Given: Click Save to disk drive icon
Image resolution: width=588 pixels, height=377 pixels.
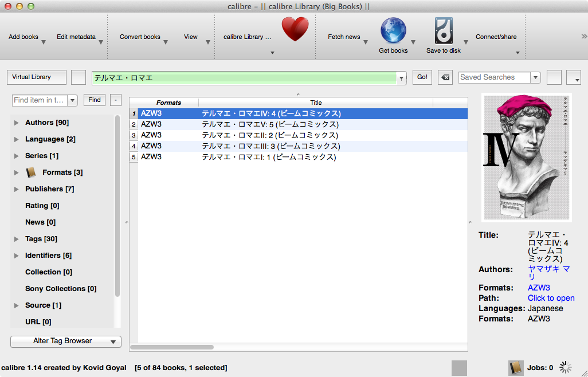Looking at the screenshot, I should pyautogui.click(x=444, y=31).
